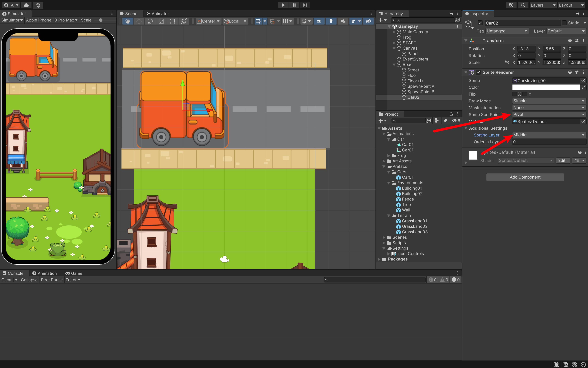Select the Scale tool
Image resolution: width=588 pixels, height=368 pixels.
click(x=161, y=21)
